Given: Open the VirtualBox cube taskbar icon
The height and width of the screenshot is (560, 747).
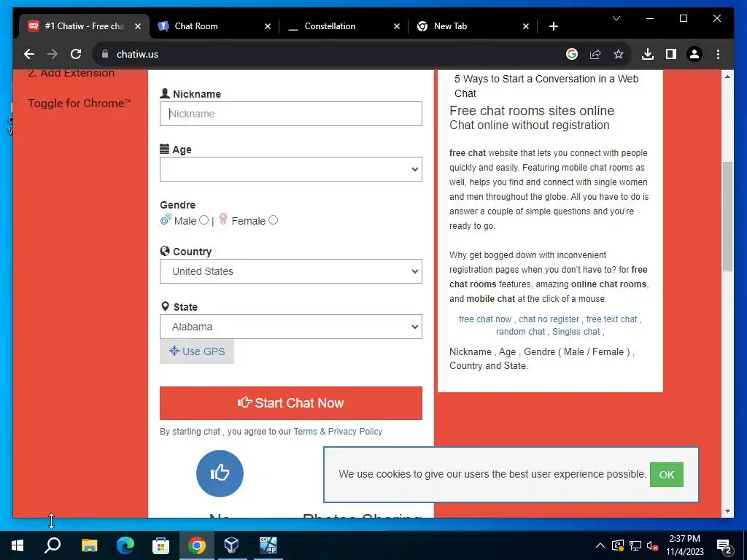Looking at the screenshot, I should 231,545.
